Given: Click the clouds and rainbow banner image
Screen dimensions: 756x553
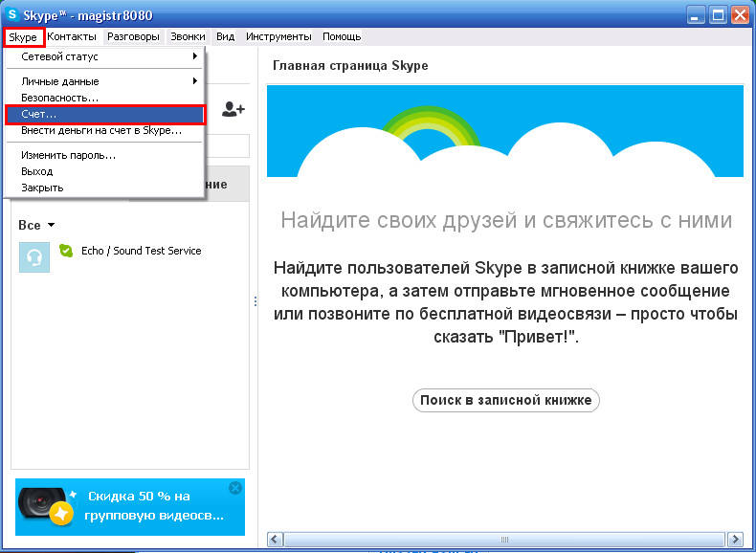Looking at the screenshot, I should point(505,131).
